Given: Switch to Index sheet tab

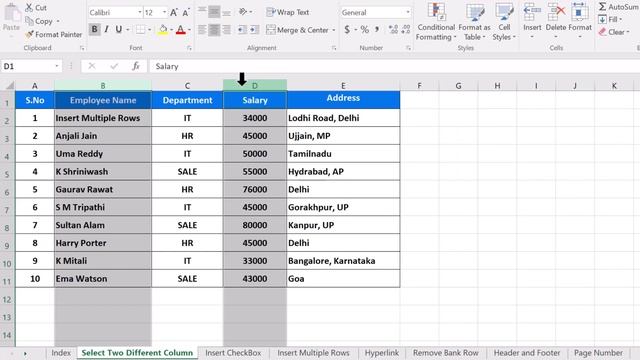Looking at the screenshot, I should pyautogui.click(x=61, y=353).
